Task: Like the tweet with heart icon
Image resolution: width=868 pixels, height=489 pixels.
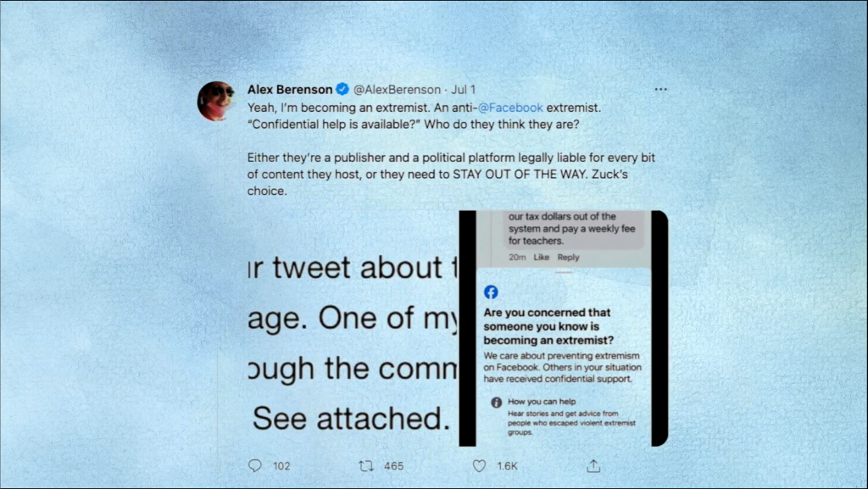Action: pyautogui.click(x=480, y=466)
